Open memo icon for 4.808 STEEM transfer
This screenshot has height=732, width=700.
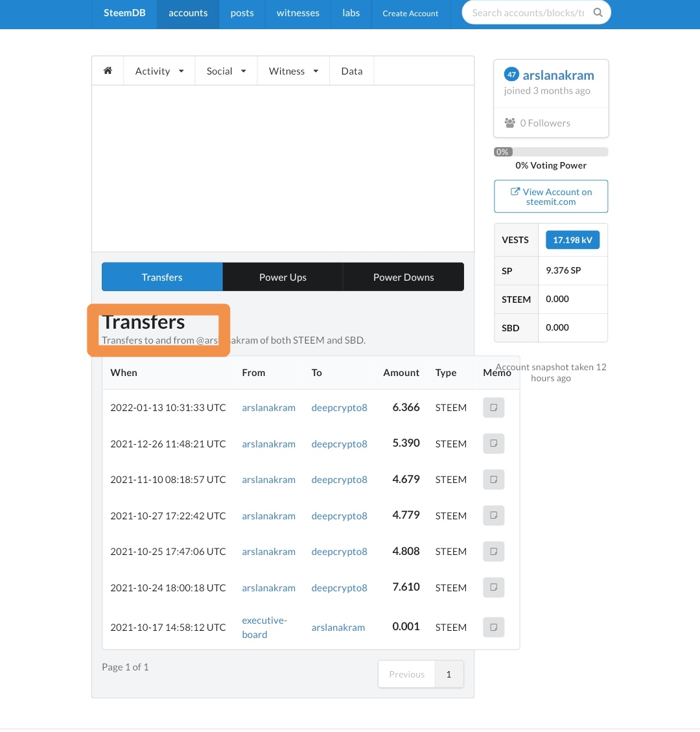point(494,551)
